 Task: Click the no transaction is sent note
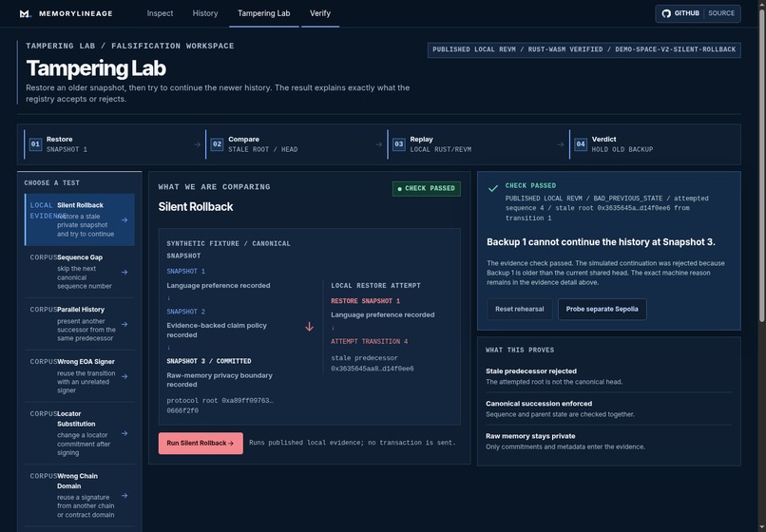coord(353,443)
